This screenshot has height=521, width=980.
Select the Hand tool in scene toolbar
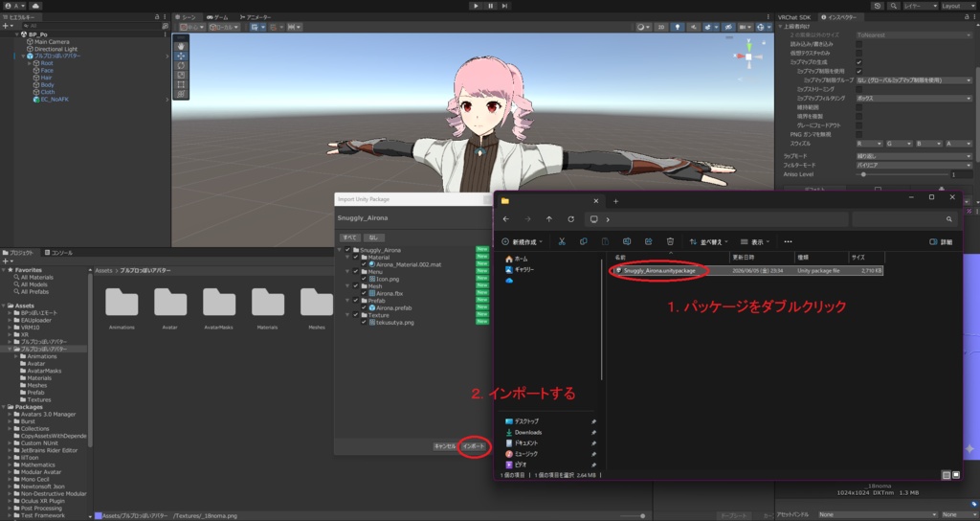coord(181,46)
